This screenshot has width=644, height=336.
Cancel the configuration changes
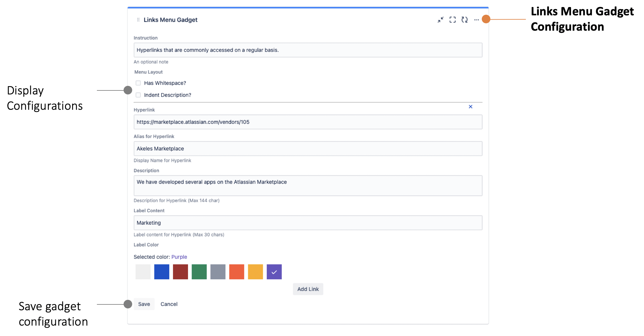169,304
